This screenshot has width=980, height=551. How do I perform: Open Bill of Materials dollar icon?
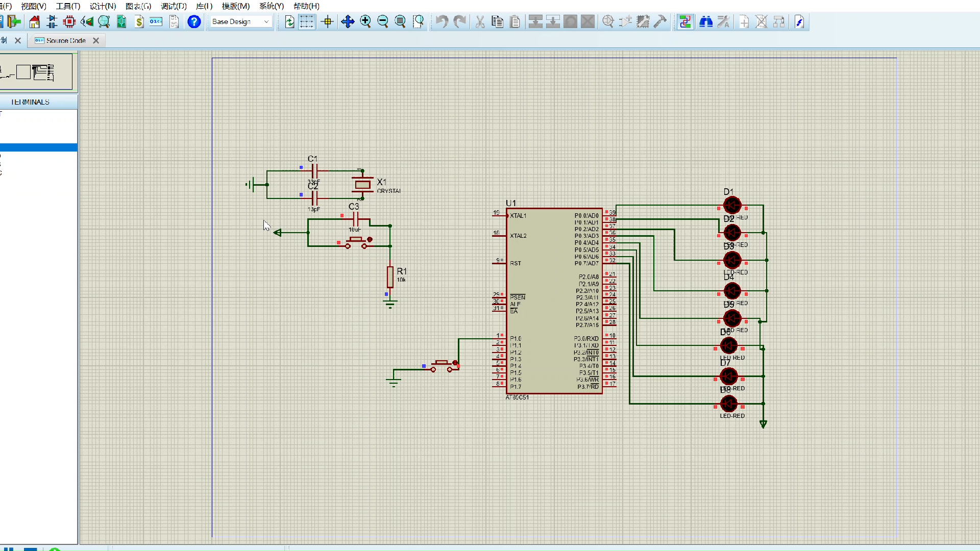click(x=139, y=22)
